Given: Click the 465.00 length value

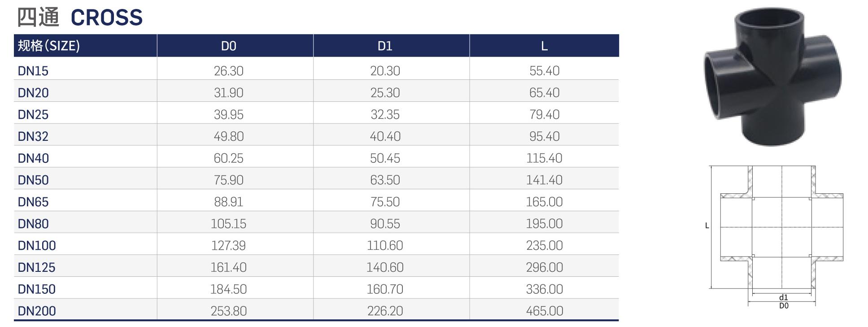Looking at the screenshot, I should (x=544, y=311).
